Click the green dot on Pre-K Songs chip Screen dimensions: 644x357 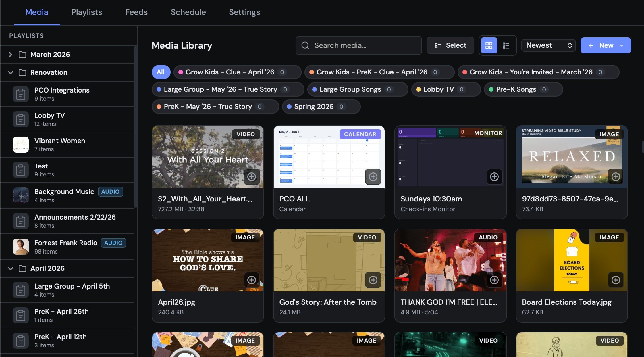tap(491, 89)
